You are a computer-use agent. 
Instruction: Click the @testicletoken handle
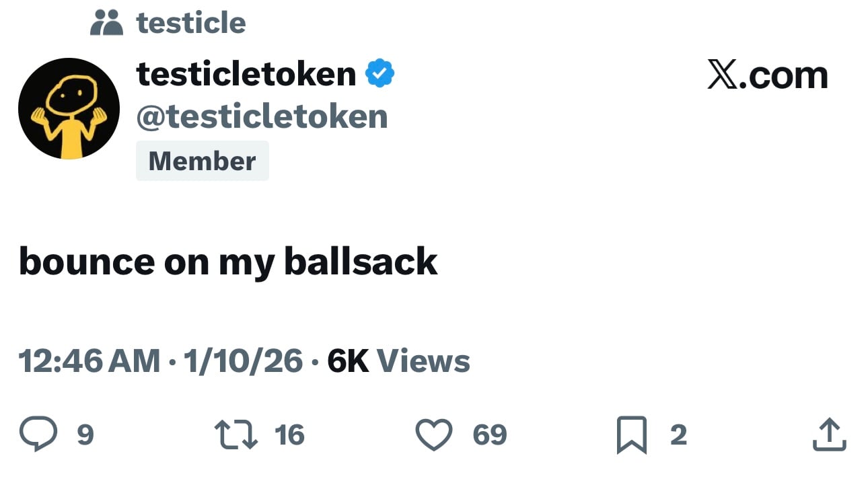[262, 116]
